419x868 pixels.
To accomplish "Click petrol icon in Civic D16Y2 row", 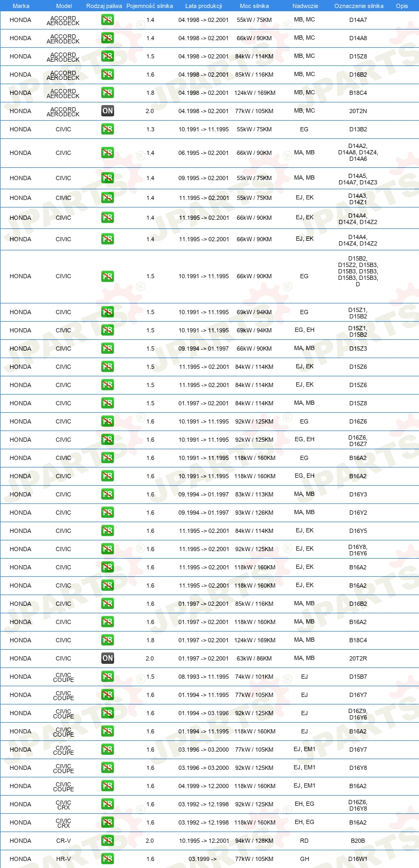I will (x=108, y=513).
